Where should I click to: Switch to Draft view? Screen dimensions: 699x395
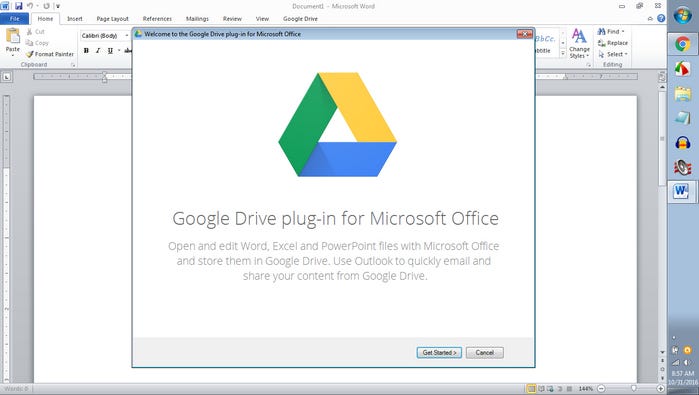tap(569, 389)
